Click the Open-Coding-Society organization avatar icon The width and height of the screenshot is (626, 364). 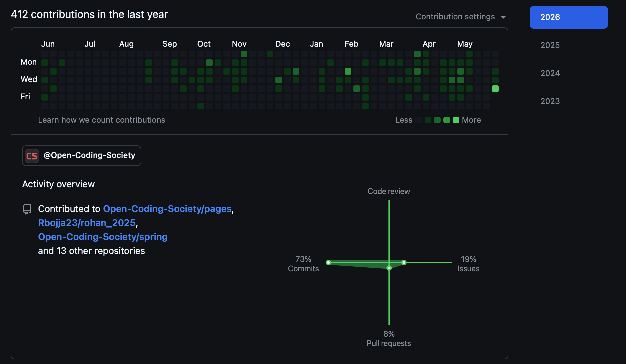(32, 156)
